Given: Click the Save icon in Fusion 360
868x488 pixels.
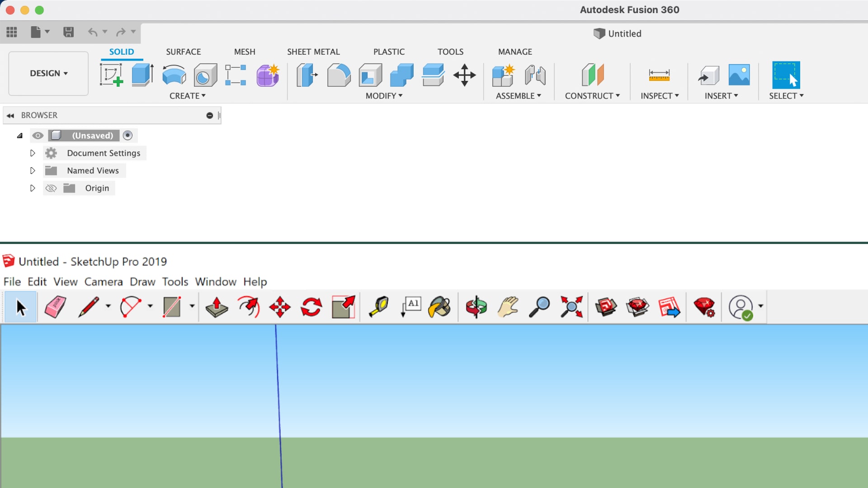Looking at the screenshot, I should click(x=68, y=32).
